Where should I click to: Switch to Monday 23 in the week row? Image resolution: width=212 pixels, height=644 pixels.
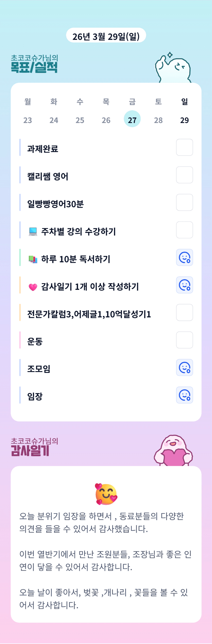(28, 120)
